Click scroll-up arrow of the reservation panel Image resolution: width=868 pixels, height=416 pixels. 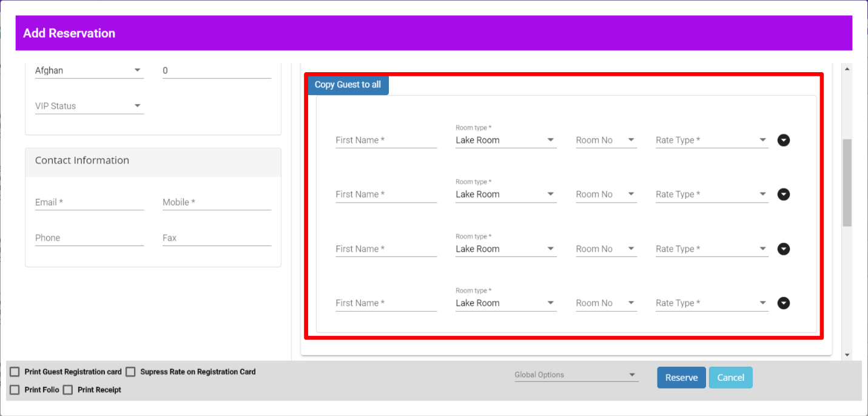847,69
